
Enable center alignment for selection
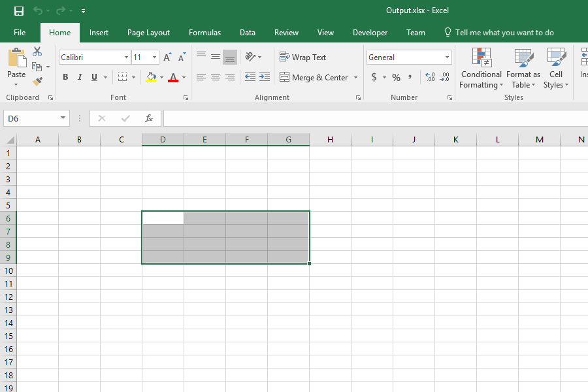coord(216,77)
